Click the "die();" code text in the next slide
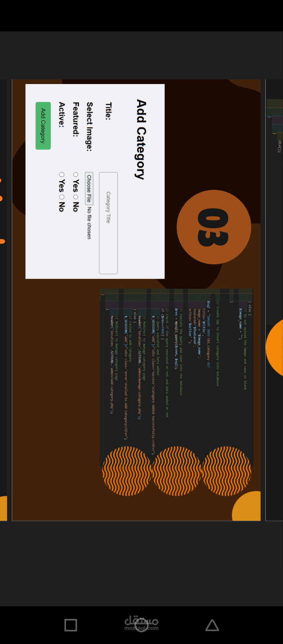 pyautogui.click(x=280, y=146)
